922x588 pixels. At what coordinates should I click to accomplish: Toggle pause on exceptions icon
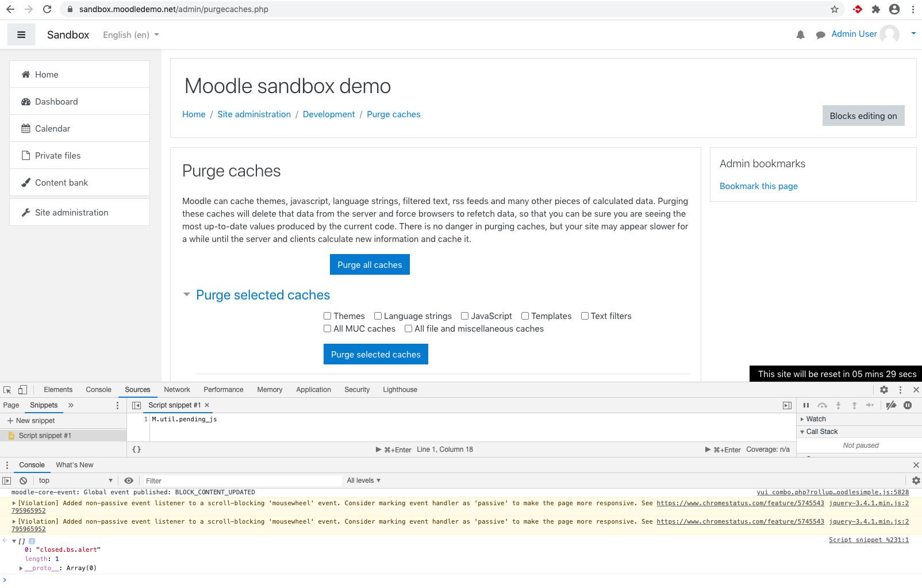(908, 405)
